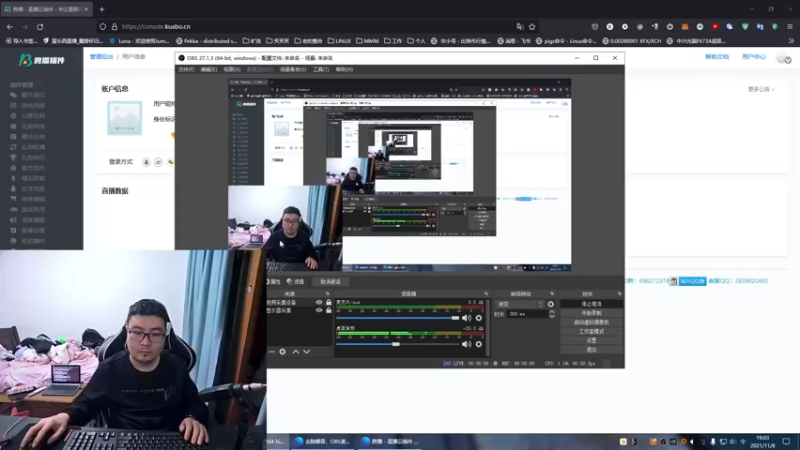The height and width of the screenshot is (450, 800).
Task: Select first source row in OBS sources
Action: coord(299,303)
